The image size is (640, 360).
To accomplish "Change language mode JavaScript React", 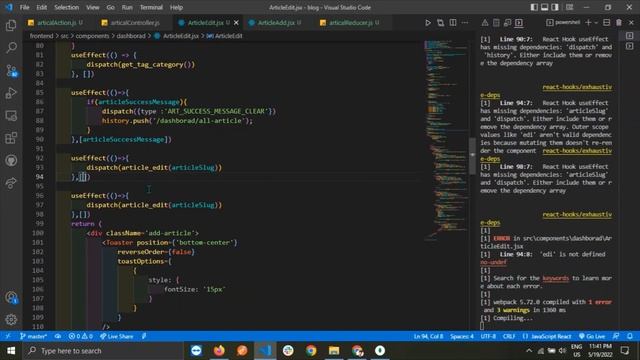I will point(547,336).
